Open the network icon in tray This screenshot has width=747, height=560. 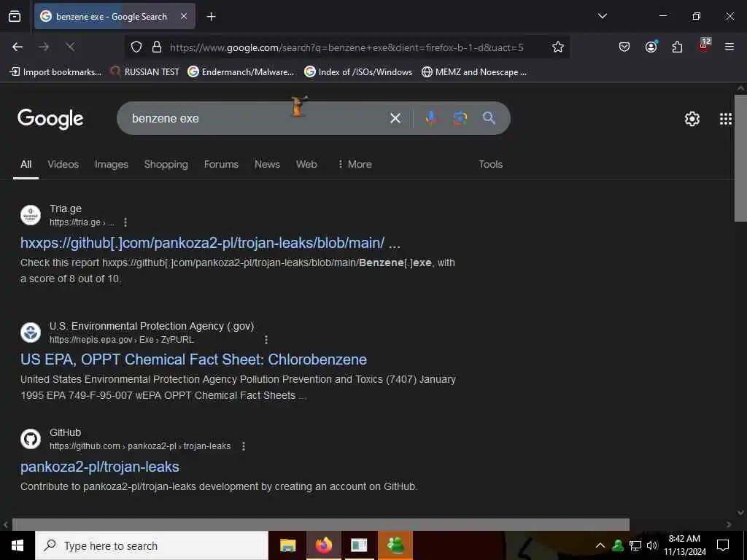click(635, 545)
